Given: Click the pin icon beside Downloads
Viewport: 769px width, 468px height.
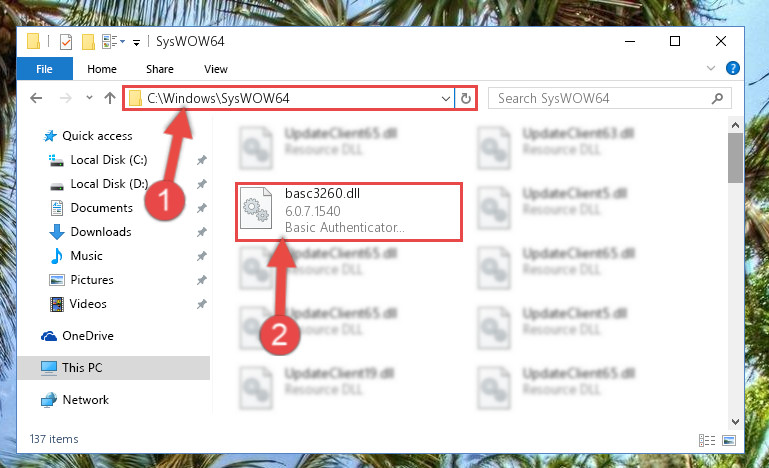Looking at the screenshot, I should click(202, 232).
